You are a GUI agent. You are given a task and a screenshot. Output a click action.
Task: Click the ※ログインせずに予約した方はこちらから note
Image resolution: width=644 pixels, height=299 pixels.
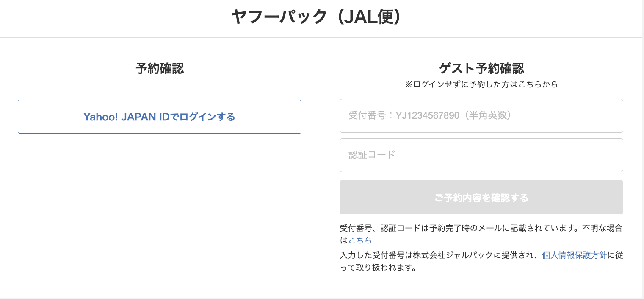[x=481, y=84]
